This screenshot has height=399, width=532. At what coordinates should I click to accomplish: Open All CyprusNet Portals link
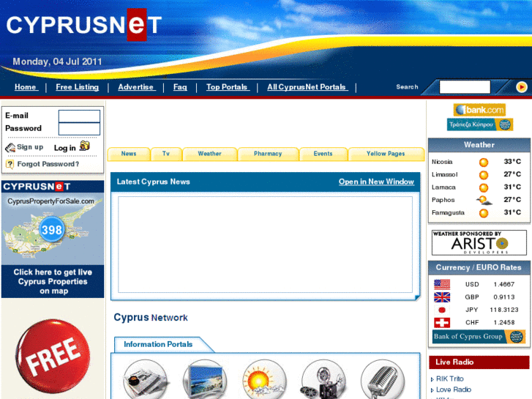[307, 87]
